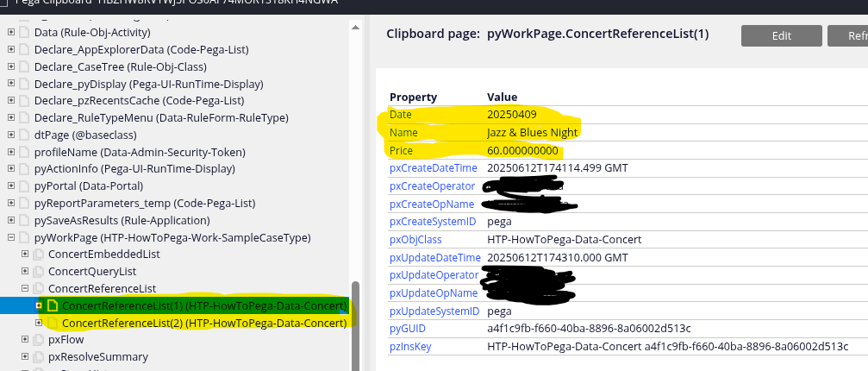Open the Date property link
The height and width of the screenshot is (371, 868).
[401, 115]
